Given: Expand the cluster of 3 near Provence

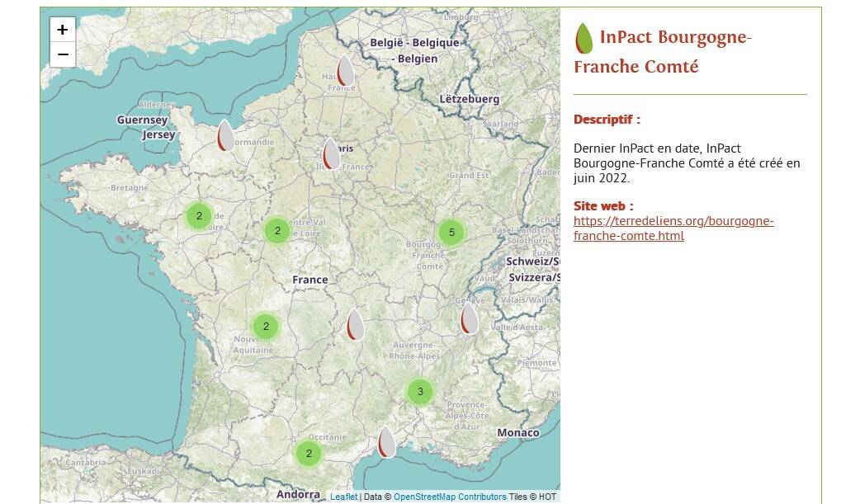Looking at the screenshot, I should click(x=420, y=391).
